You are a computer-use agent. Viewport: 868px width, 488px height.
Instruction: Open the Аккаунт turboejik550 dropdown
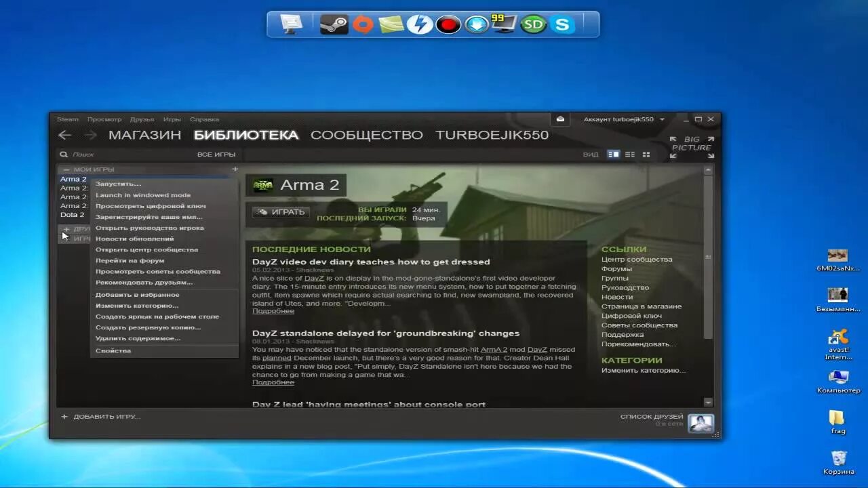[x=624, y=119]
